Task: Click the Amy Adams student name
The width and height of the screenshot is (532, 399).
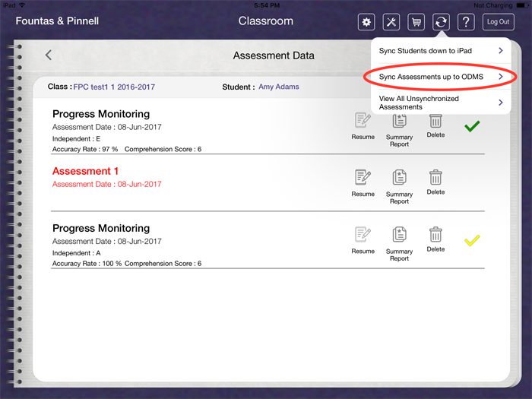Action: click(278, 87)
